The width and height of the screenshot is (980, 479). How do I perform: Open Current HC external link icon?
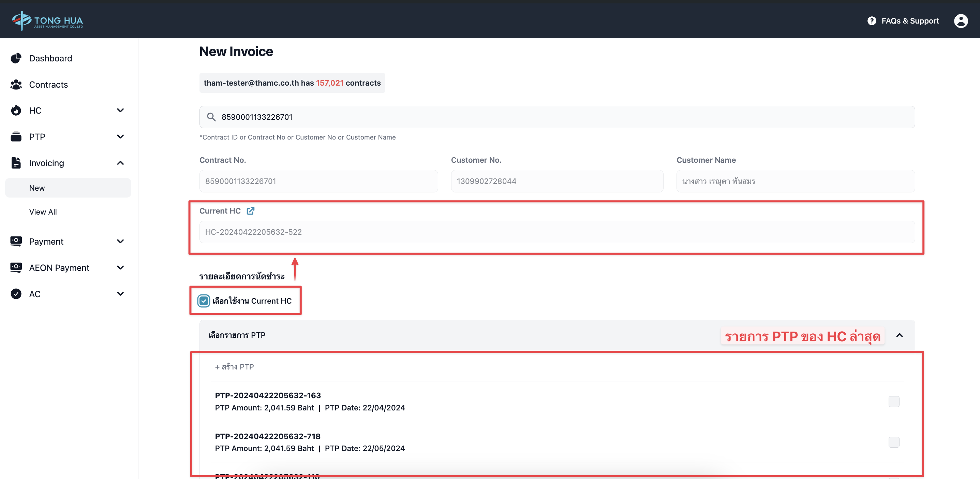[250, 211]
